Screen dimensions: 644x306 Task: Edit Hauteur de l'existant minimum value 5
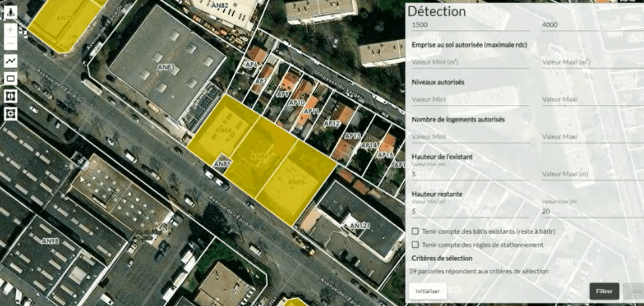coord(470,174)
